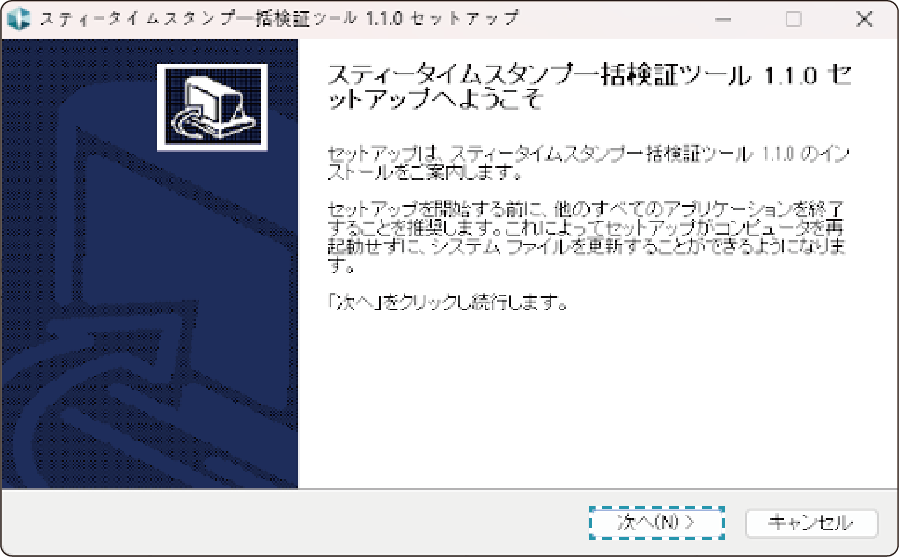Image resolution: width=899 pixels, height=557 pixels.
Task: Close the setup window
Action: [x=864, y=19]
